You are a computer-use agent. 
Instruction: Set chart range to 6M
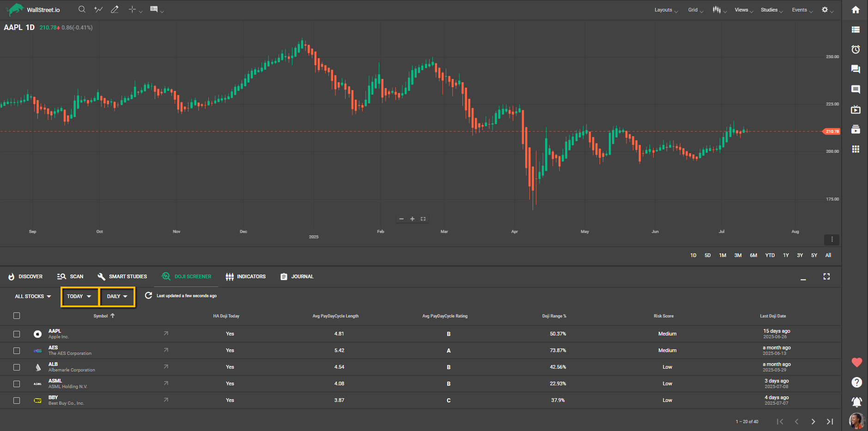click(753, 255)
